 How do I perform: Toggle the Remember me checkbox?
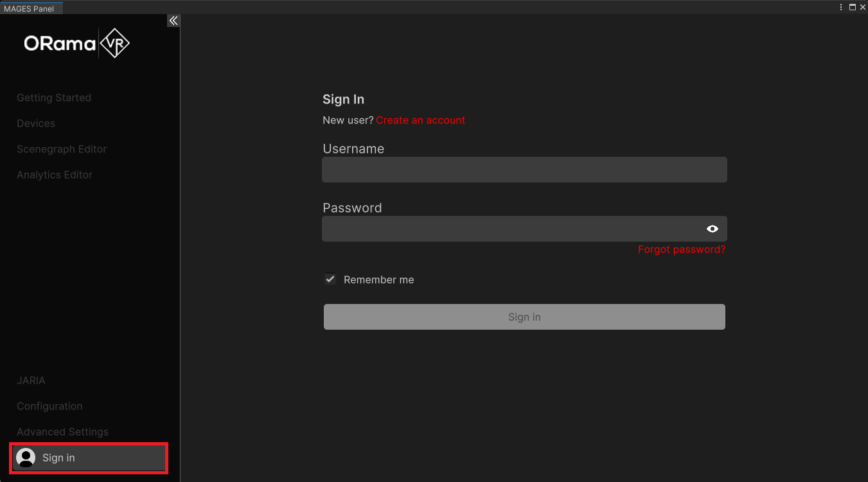pos(330,280)
